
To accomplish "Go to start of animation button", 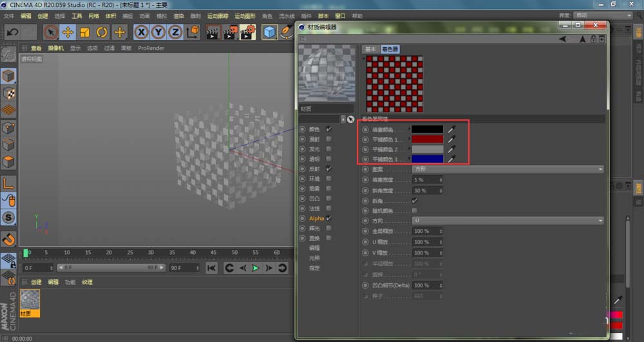I will click(211, 268).
